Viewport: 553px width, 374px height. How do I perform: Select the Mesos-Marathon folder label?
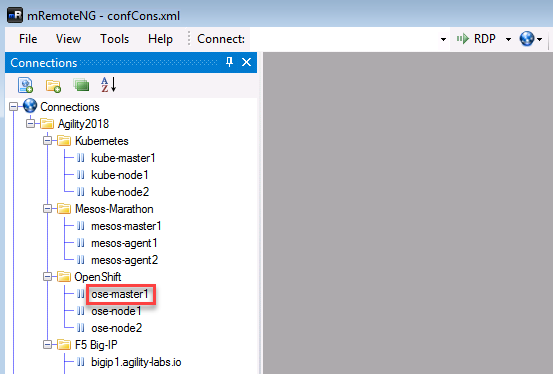(x=114, y=209)
